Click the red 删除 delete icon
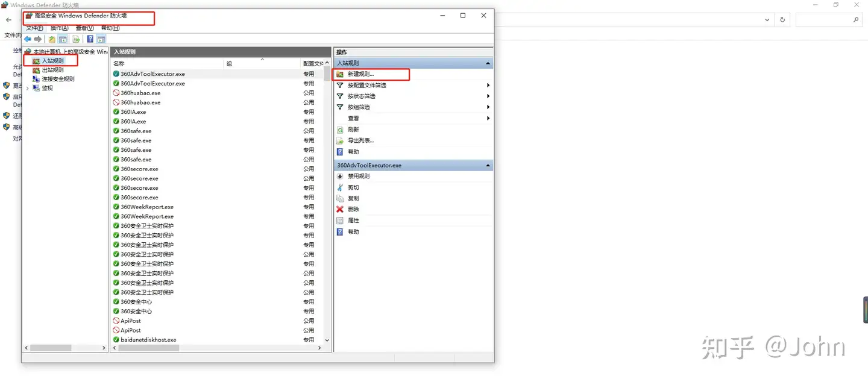This screenshot has height=382, width=868. tap(340, 209)
